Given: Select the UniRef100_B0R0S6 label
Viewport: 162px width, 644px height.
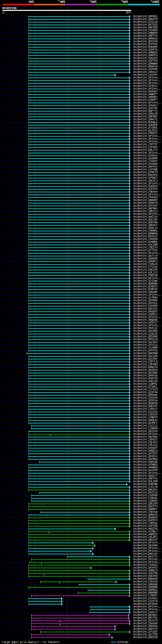Looking at the screenshot, I should [145, 376].
